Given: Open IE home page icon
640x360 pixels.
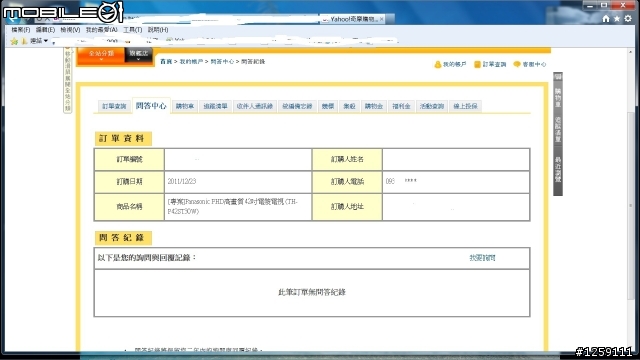Looking at the screenshot, I should [x=606, y=19].
